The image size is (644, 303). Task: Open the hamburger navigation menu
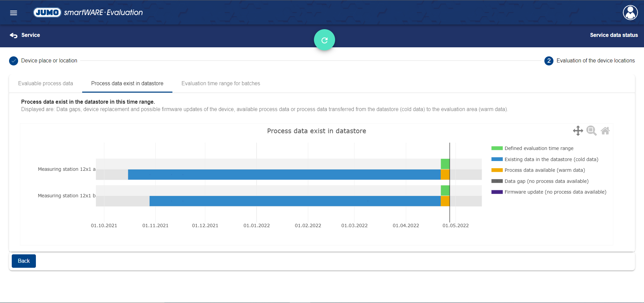[x=13, y=13]
